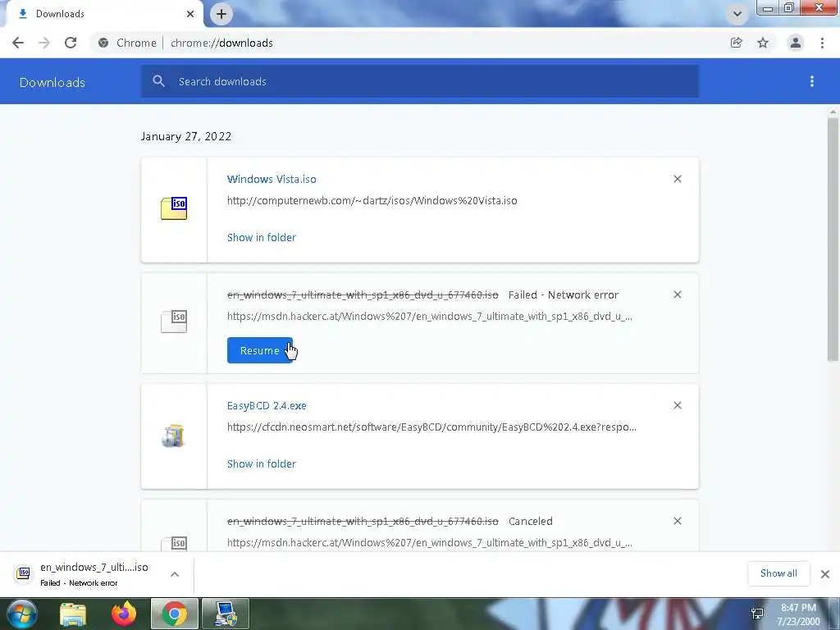Viewport: 840px width, 630px height.
Task: Click the search magnifier icon
Action: pyautogui.click(x=158, y=81)
